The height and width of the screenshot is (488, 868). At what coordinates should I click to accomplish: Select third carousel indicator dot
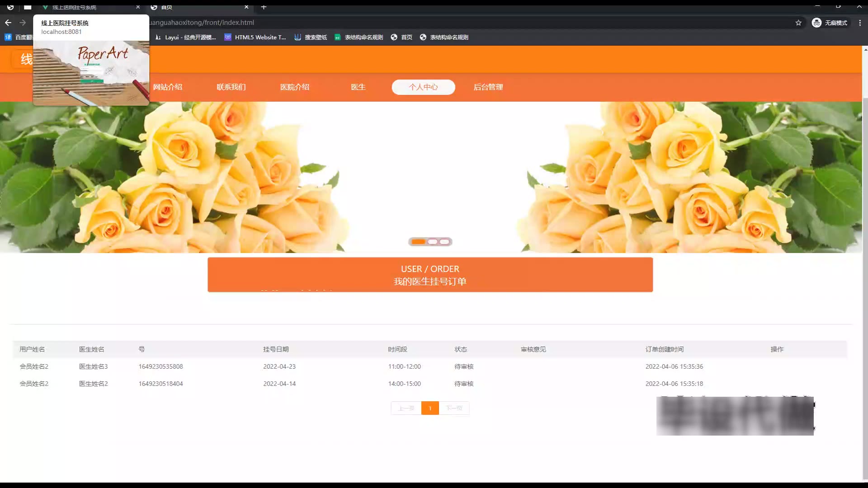coord(445,242)
